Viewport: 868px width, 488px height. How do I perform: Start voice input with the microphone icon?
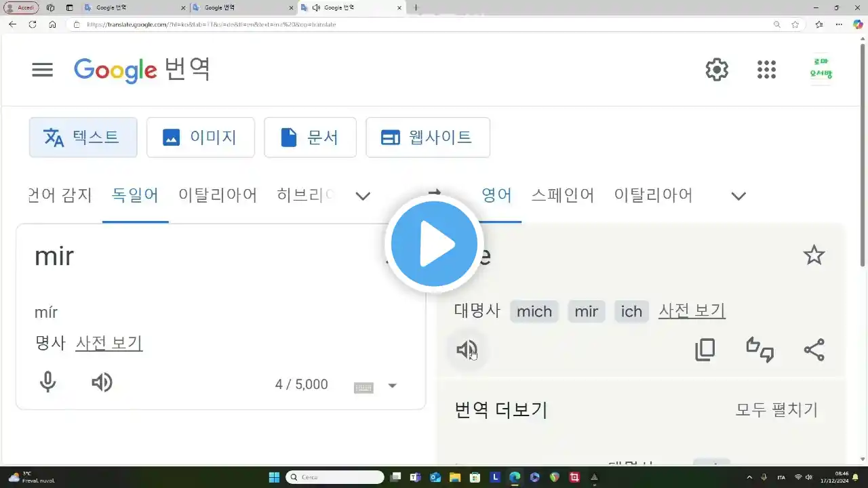tap(47, 383)
